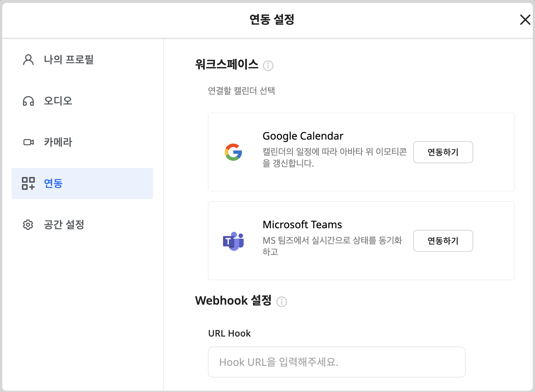Click the Google Calendar card title
This screenshot has height=392, width=535.
click(x=303, y=136)
